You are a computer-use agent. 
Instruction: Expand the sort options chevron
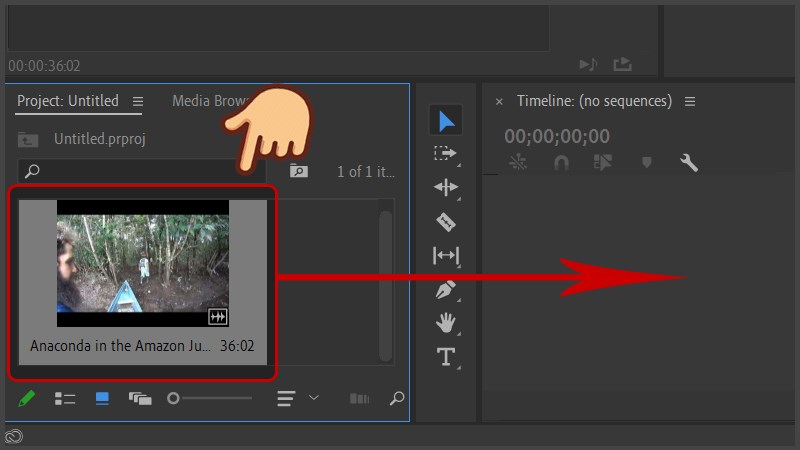click(314, 397)
